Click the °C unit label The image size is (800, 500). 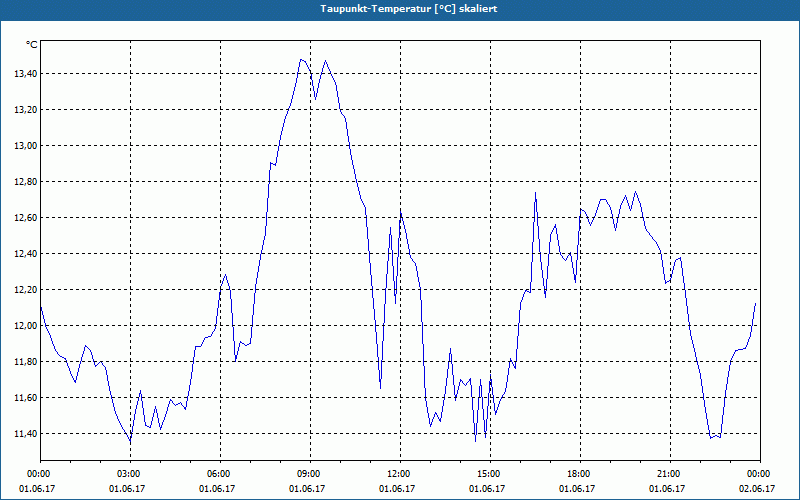click(x=32, y=45)
